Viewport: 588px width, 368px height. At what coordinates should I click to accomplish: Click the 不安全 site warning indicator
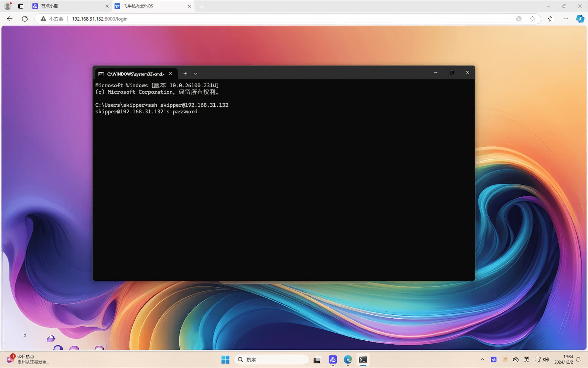(52, 19)
